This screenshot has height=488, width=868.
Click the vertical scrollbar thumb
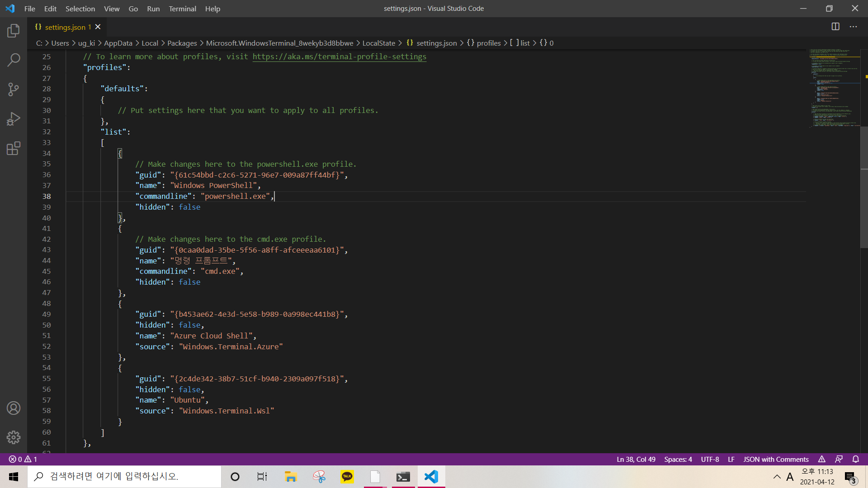tap(863, 190)
